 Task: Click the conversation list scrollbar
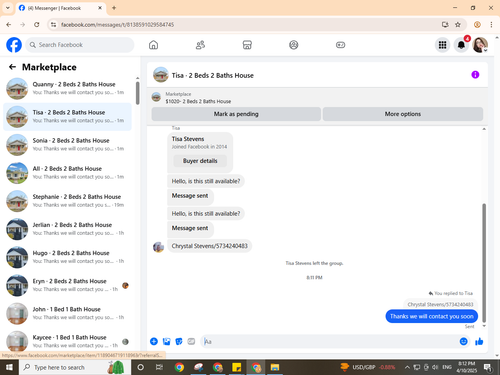pyautogui.click(x=137, y=93)
